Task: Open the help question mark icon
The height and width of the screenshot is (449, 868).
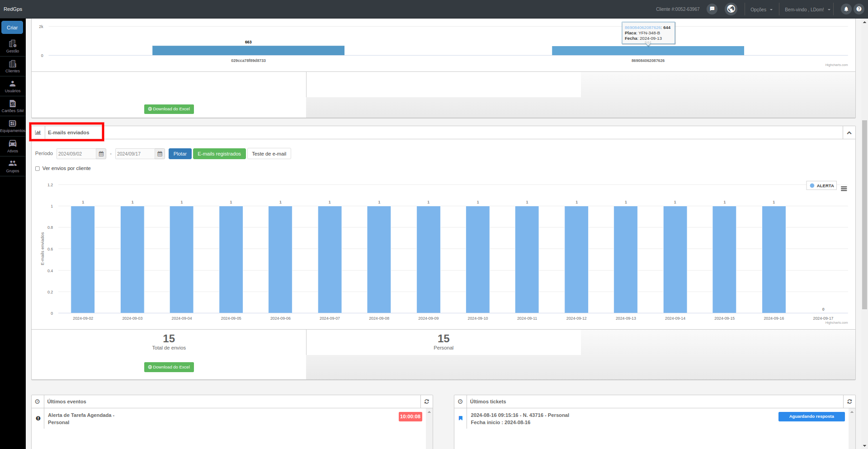Action: pyautogui.click(x=859, y=9)
